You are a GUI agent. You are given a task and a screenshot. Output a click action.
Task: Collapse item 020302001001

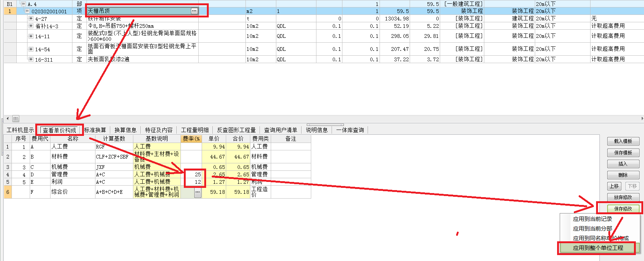click(27, 11)
